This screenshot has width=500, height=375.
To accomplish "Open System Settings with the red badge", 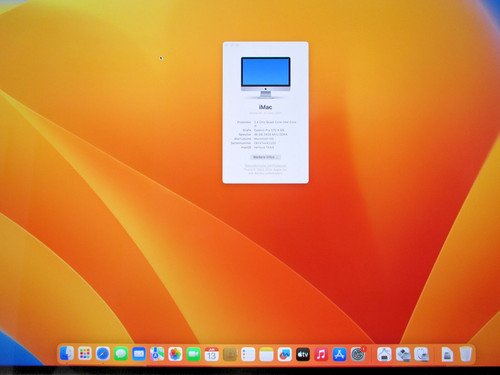I will click(358, 354).
